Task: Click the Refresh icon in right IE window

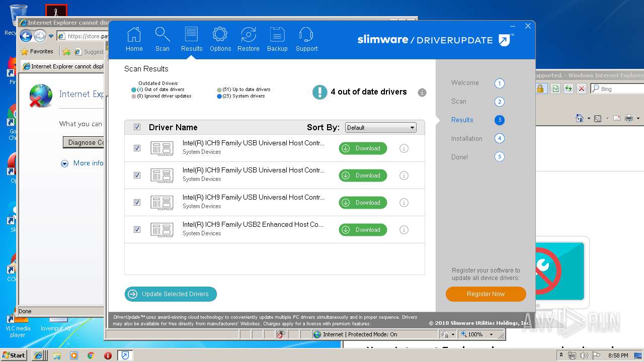Action: 568,89
